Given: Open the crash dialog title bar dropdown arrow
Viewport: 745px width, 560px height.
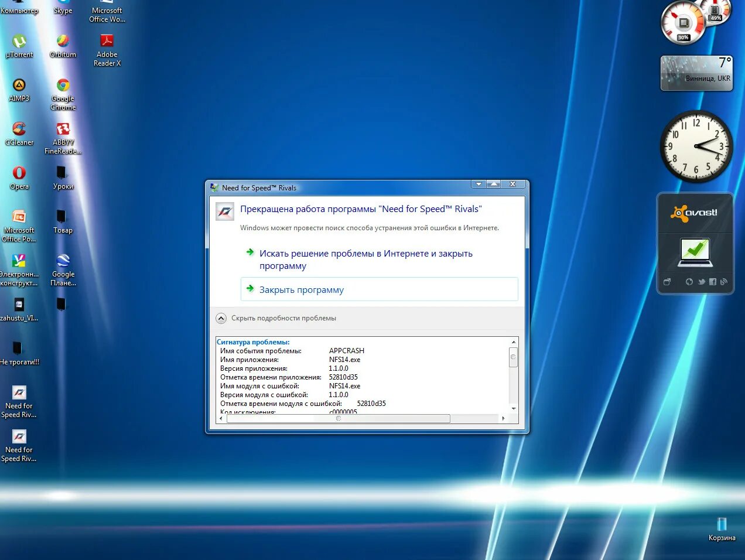Looking at the screenshot, I should [479, 184].
